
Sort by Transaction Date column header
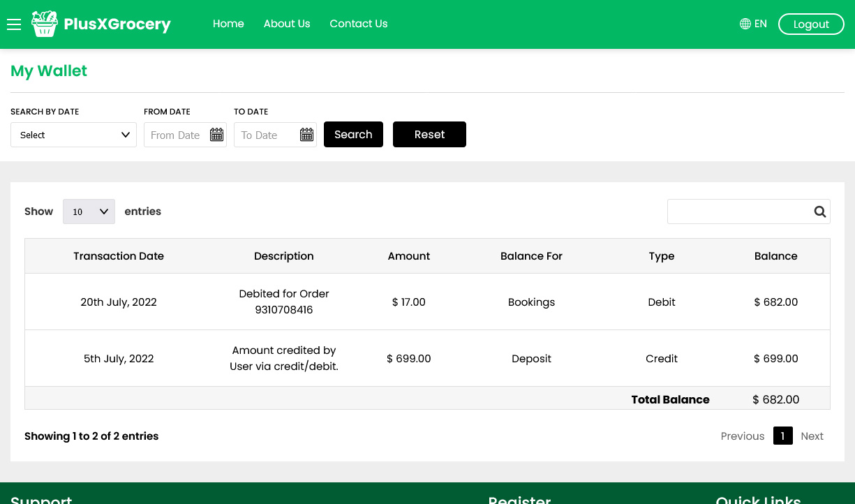click(119, 256)
